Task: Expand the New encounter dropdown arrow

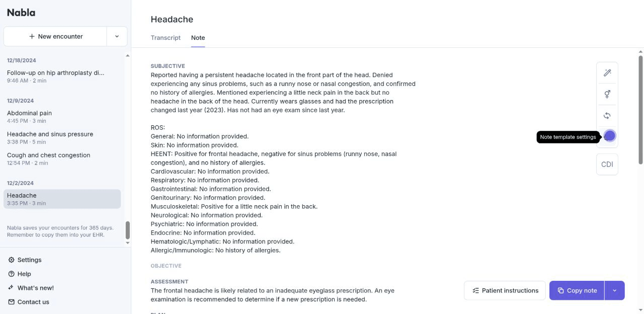Action: (x=117, y=36)
